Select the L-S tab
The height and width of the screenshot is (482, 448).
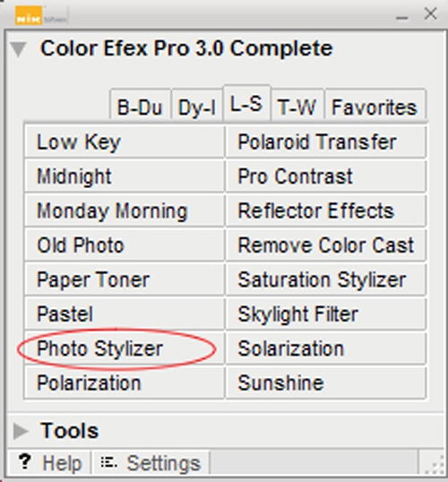click(247, 104)
